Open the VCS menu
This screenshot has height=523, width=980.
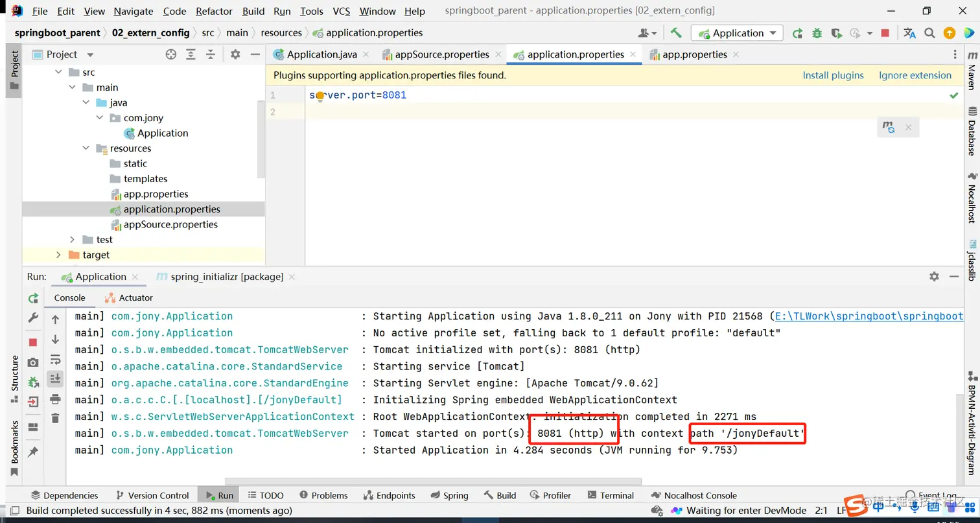point(342,11)
